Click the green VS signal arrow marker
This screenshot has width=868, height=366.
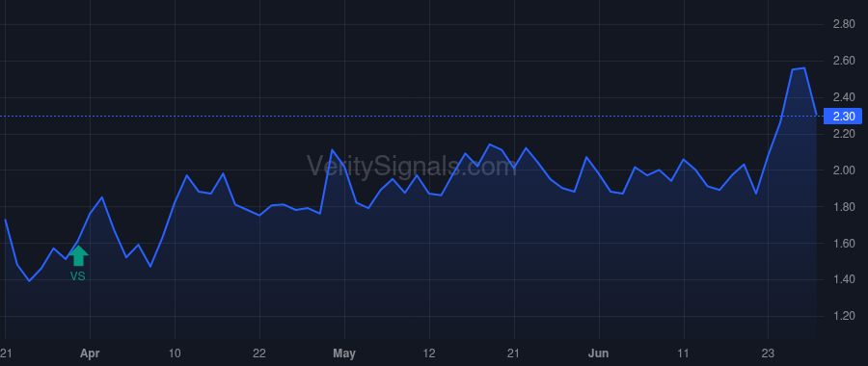pyautogui.click(x=78, y=255)
